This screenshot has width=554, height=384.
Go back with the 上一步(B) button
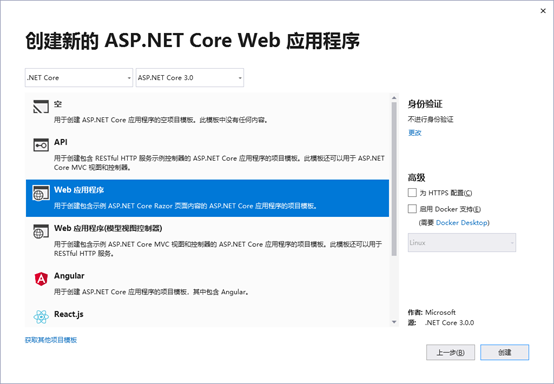pyautogui.click(x=450, y=352)
